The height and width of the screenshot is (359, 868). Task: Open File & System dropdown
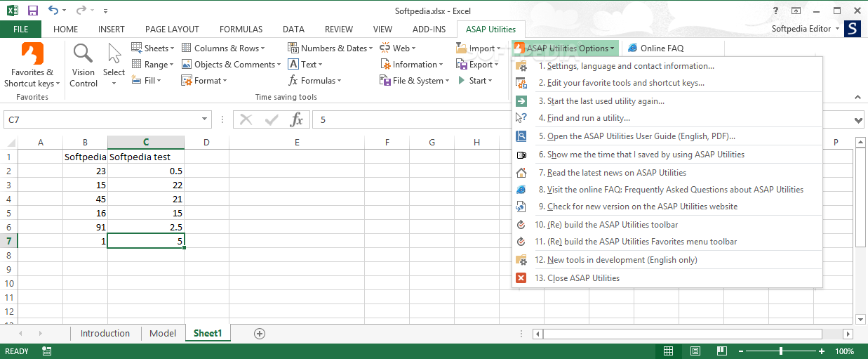(414, 81)
